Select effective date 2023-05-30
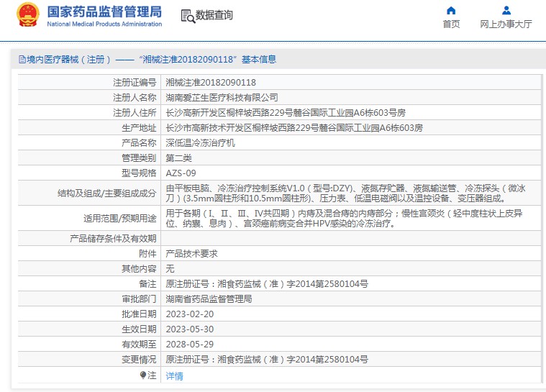 coord(190,329)
